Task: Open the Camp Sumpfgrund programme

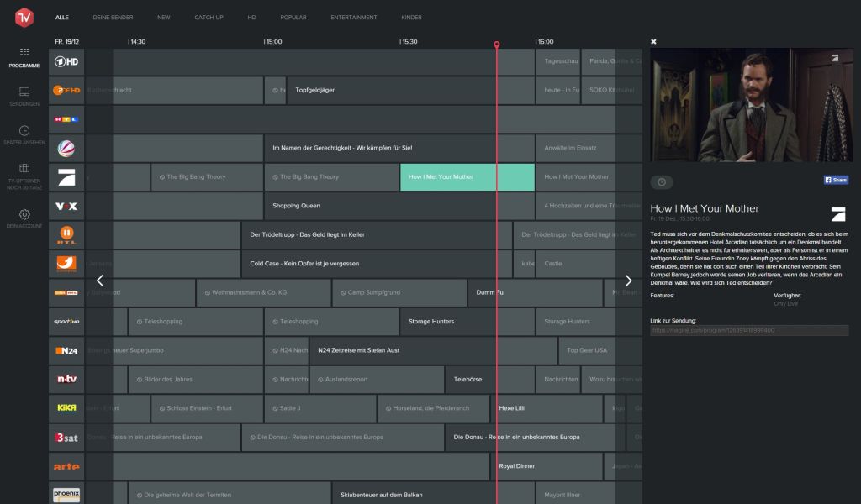Action: [399, 293]
